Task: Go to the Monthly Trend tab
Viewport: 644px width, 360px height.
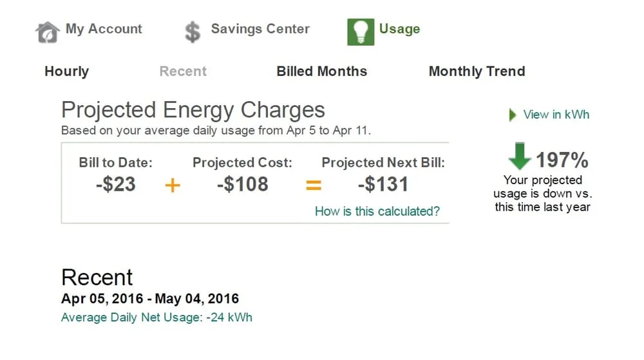Action: pyautogui.click(x=477, y=71)
